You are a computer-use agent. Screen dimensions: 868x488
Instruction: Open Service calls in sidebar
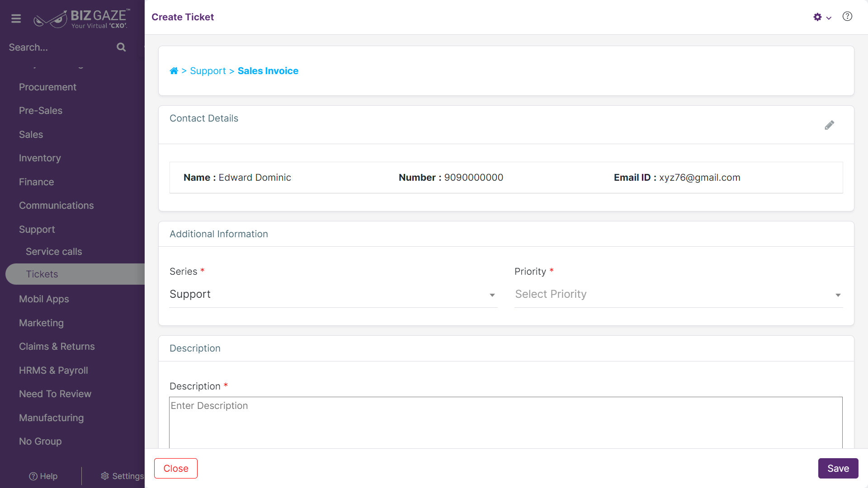point(54,252)
